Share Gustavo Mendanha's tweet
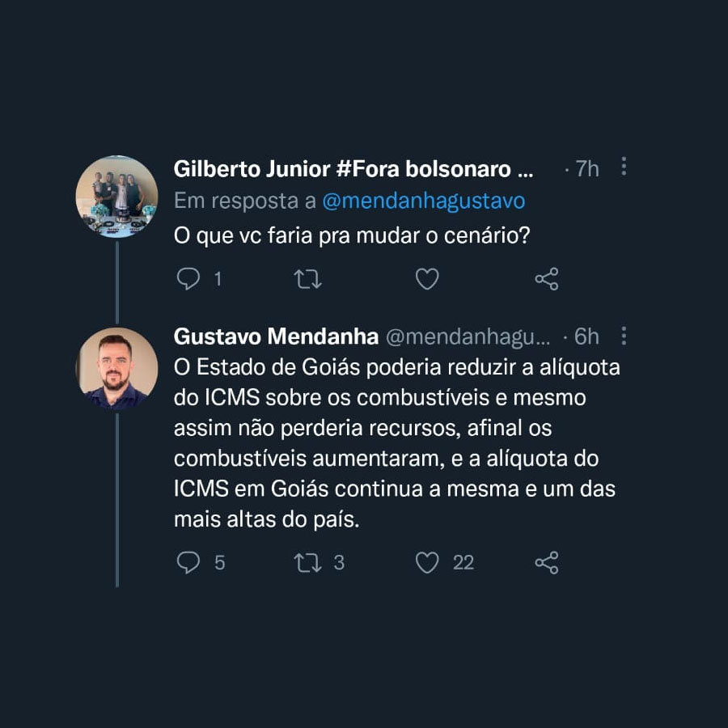The height and width of the screenshot is (728, 728). point(547,562)
